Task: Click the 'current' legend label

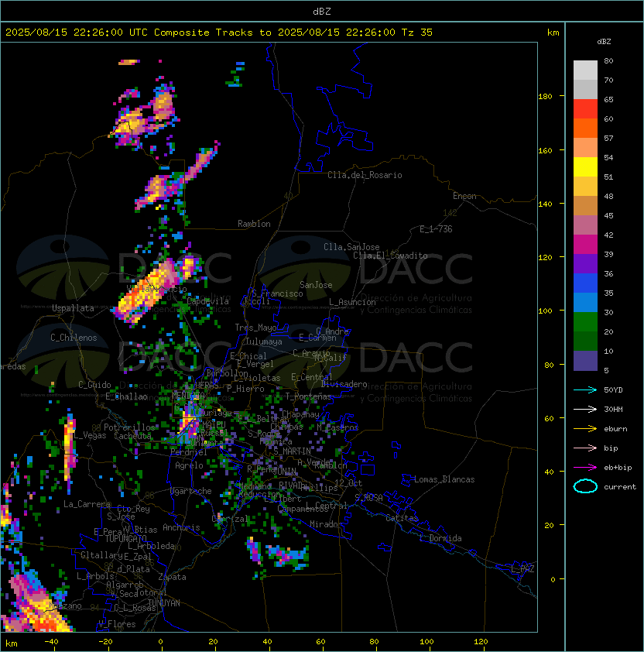Action: (x=620, y=486)
